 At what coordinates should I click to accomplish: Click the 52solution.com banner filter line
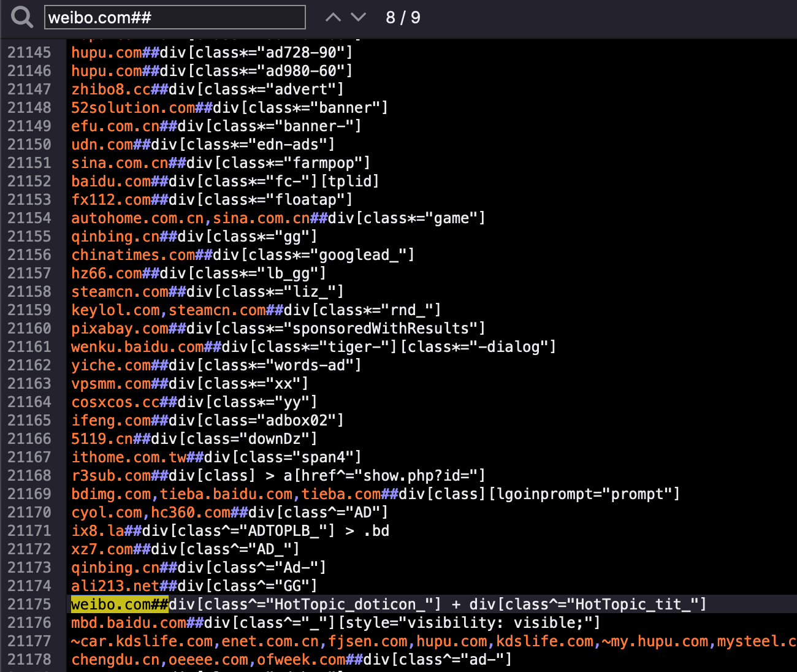(230, 107)
